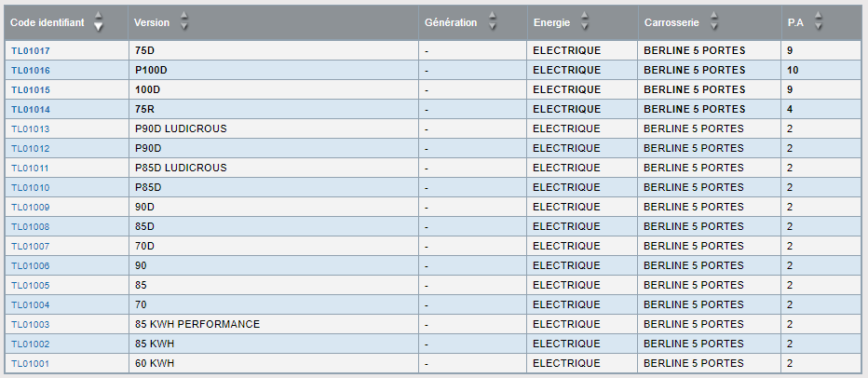Open the TL01001 code link

31,364
